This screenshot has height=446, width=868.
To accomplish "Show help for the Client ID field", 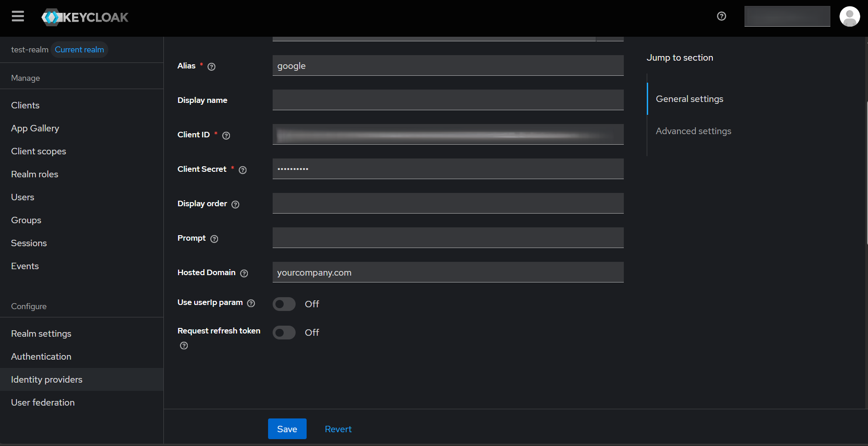I will [226, 135].
